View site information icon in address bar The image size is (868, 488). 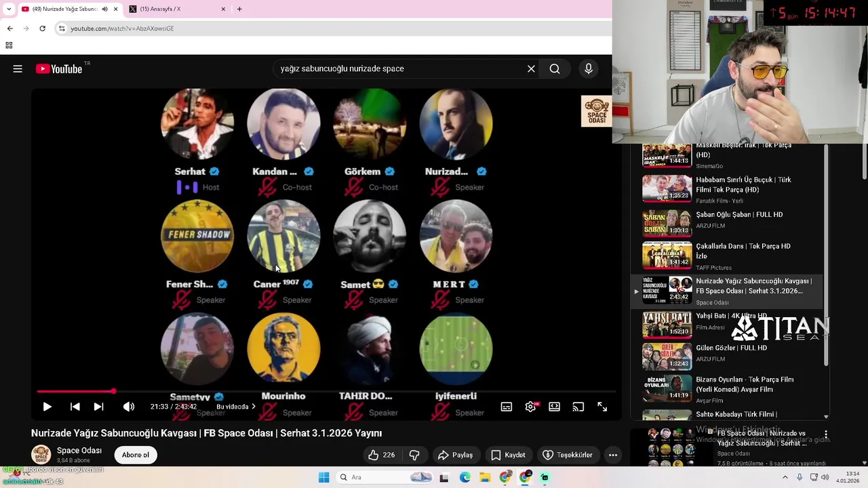tap(62, 28)
